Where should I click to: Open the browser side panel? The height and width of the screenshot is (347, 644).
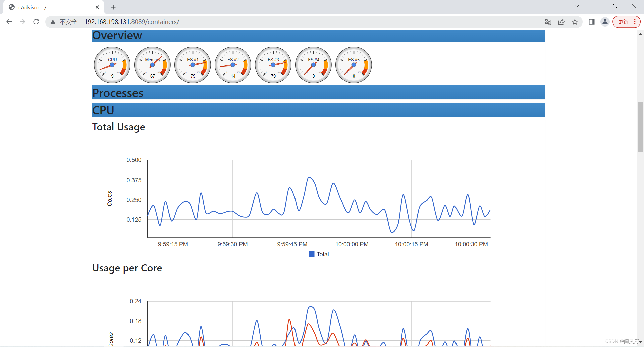pyautogui.click(x=591, y=22)
